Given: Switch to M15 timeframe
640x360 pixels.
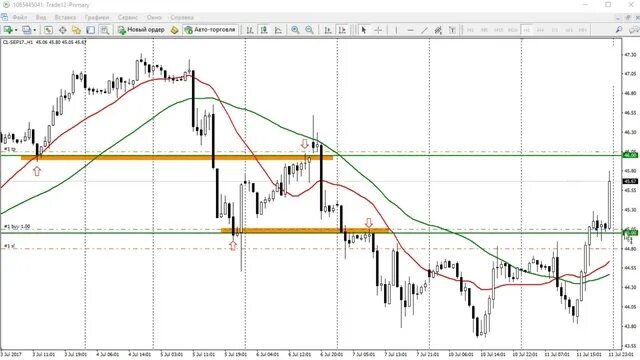Looking at the screenshot, I should [498, 30].
